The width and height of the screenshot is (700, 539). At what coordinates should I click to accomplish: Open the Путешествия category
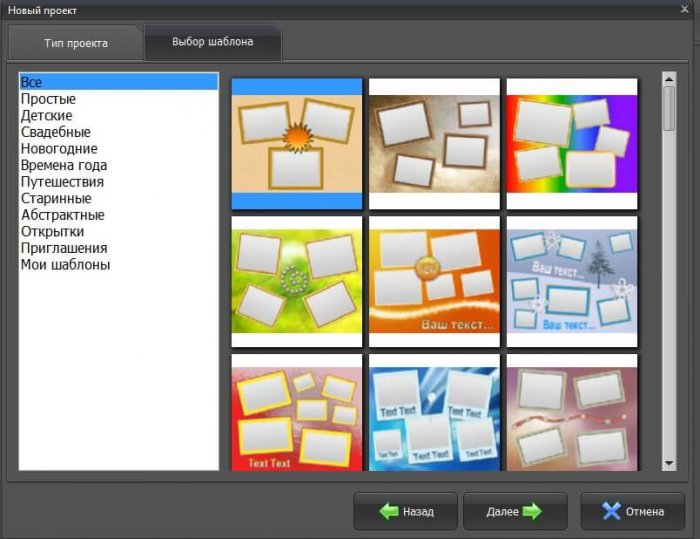(62, 182)
